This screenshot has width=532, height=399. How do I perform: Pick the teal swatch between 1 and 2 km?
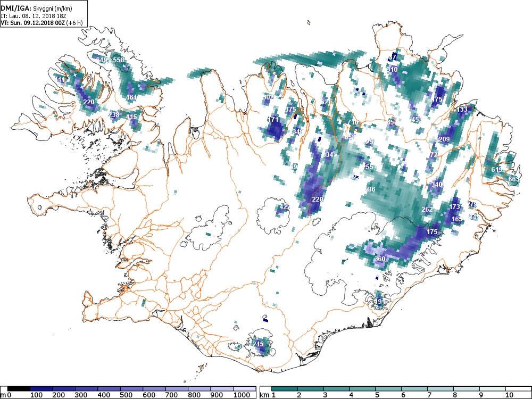coord(285,388)
